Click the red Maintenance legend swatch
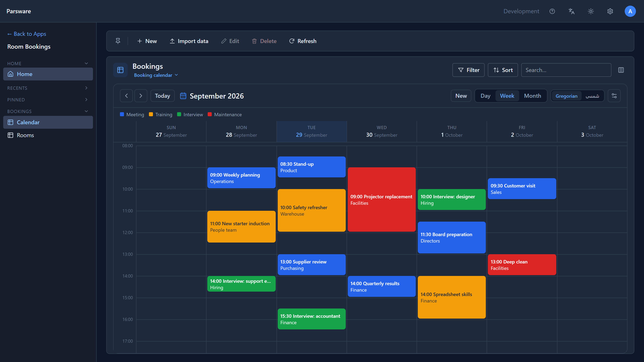644x362 pixels. (210, 114)
